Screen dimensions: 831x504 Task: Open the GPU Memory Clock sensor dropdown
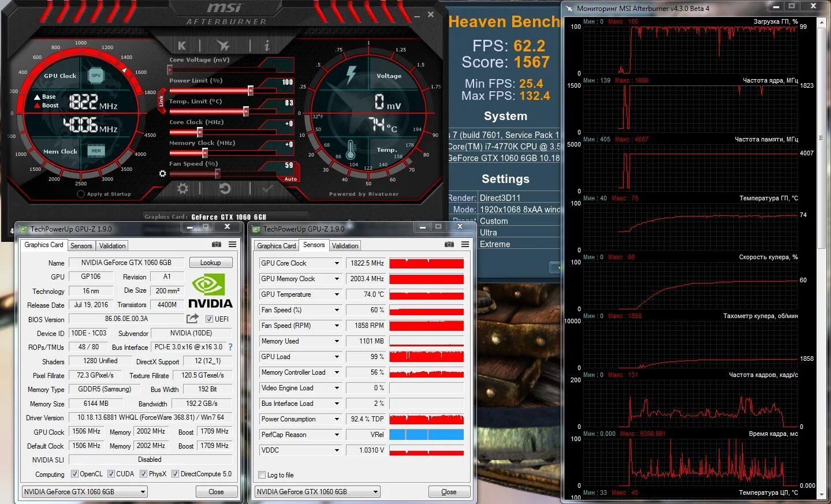337,279
